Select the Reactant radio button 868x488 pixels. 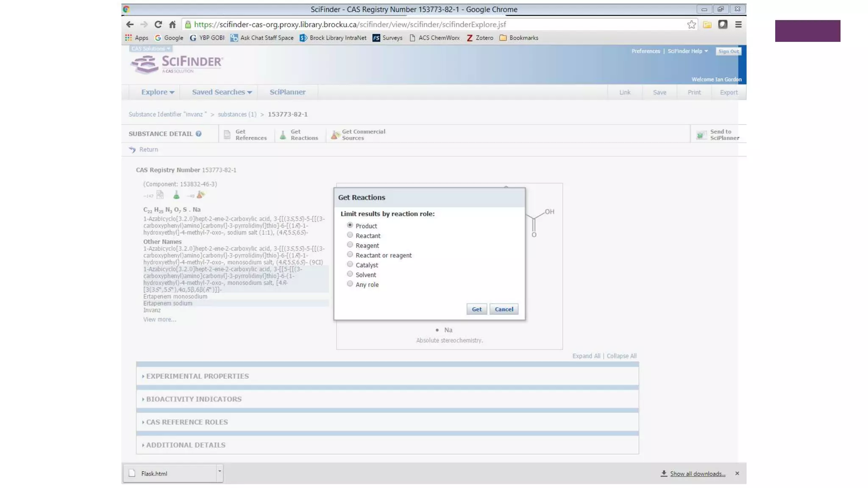coord(350,235)
